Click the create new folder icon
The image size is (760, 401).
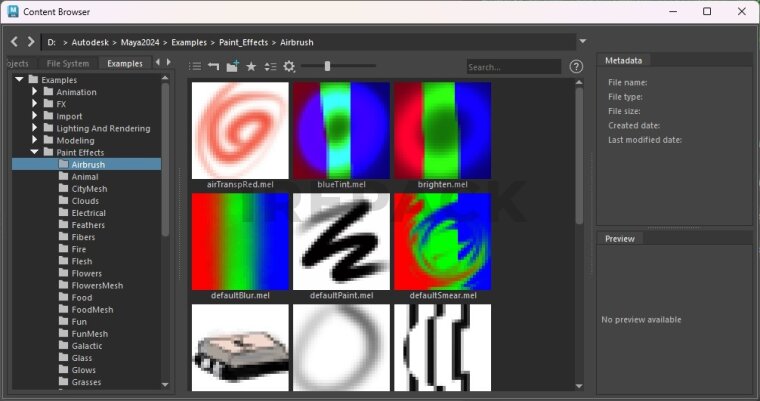coord(232,66)
